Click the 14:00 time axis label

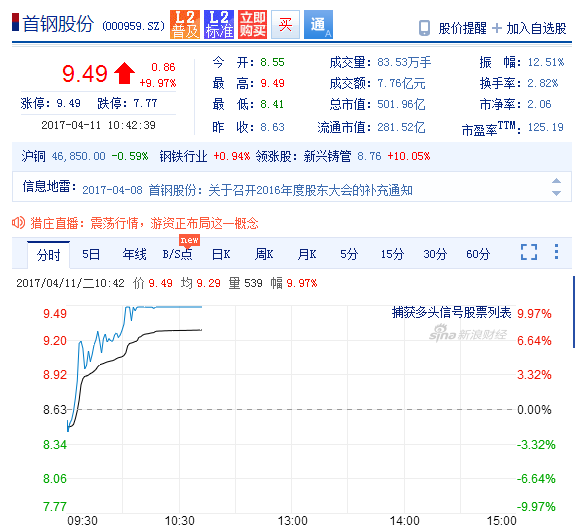pyautogui.click(x=404, y=520)
